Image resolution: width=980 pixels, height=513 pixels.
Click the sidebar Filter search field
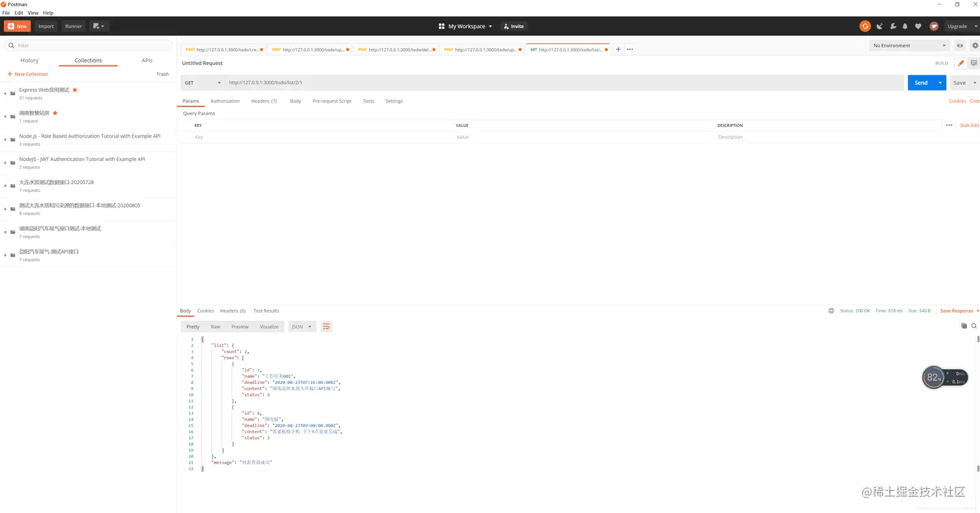click(x=89, y=45)
